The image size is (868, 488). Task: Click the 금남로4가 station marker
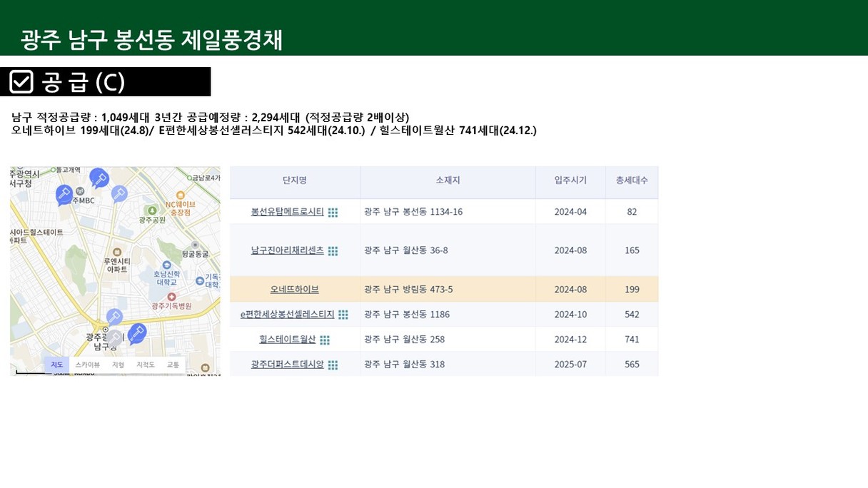tap(190, 177)
